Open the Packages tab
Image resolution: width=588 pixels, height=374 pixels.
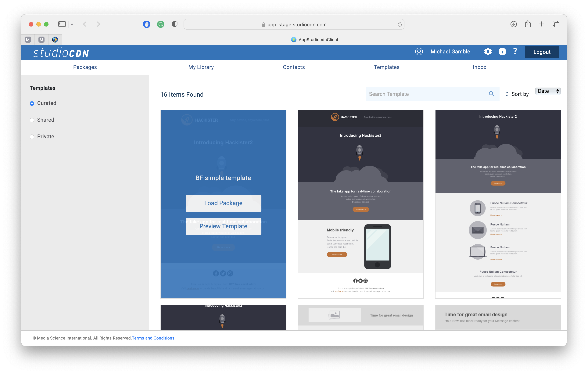(85, 67)
